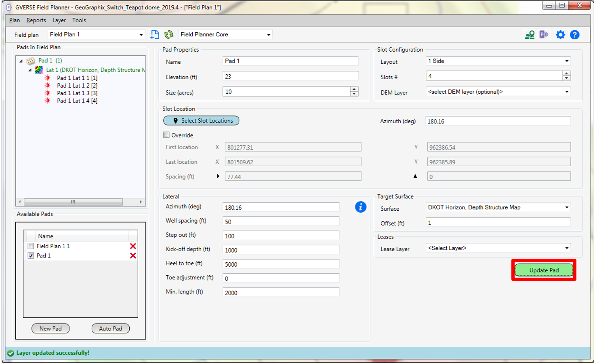The height and width of the screenshot is (364, 595).
Task: Click the app icon in the title bar
Action: click(x=9, y=7)
